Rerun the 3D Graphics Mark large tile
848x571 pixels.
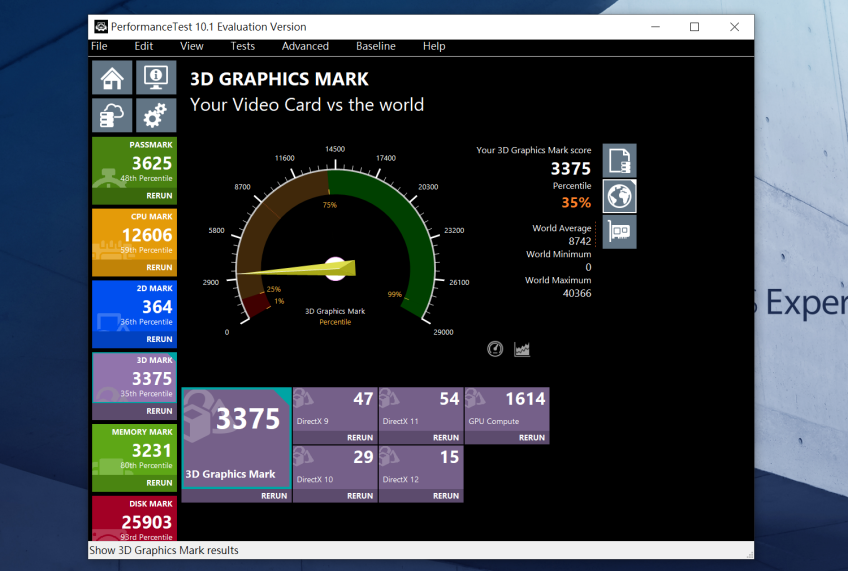click(x=274, y=496)
